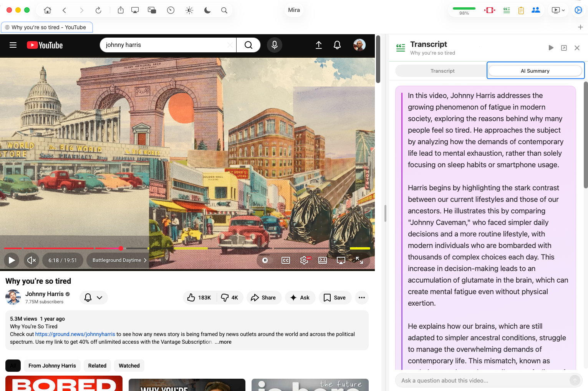
Task: Submit YouTube search magnifier button
Action: (248, 45)
